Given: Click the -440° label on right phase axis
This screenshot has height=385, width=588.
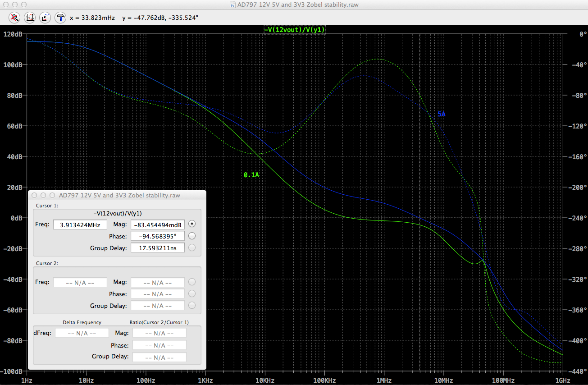Looking at the screenshot, I should tap(578, 371).
